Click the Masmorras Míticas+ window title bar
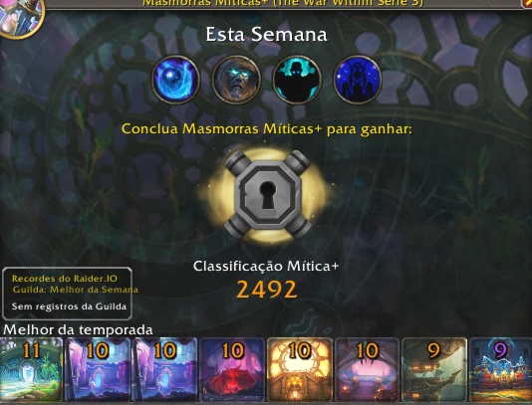The width and height of the screenshot is (532, 405). click(283, 3)
